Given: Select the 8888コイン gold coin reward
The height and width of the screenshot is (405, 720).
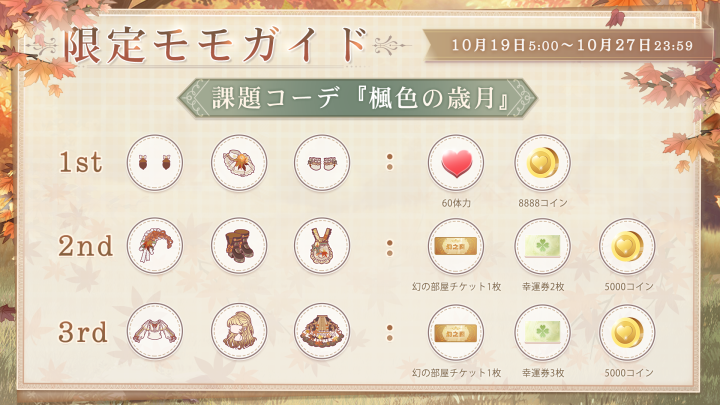Looking at the screenshot, I should click(542, 163).
